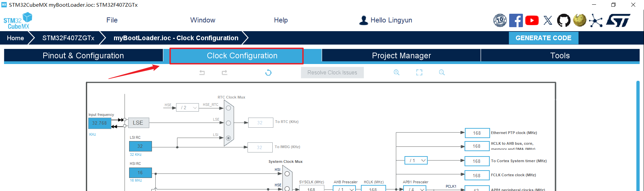Click the GENERATE CODE button
644x191 pixels.
[543, 38]
